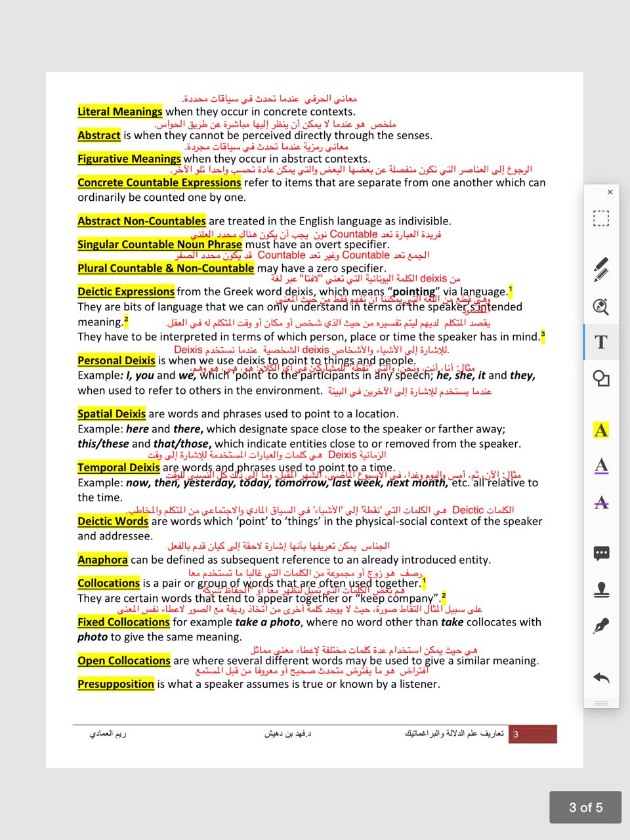Viewport: 630px width, 840px height.
Task: Click the 'Temporal Deixis' heading
Action: tap(119, 468)
